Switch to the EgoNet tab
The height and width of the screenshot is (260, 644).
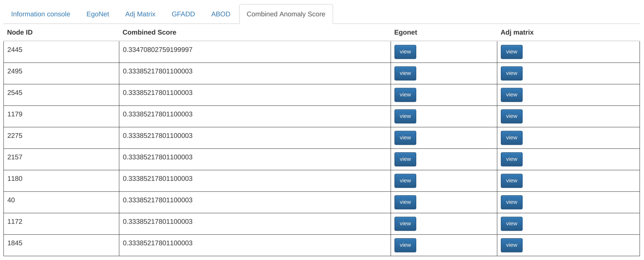click(x=97, y=14)
